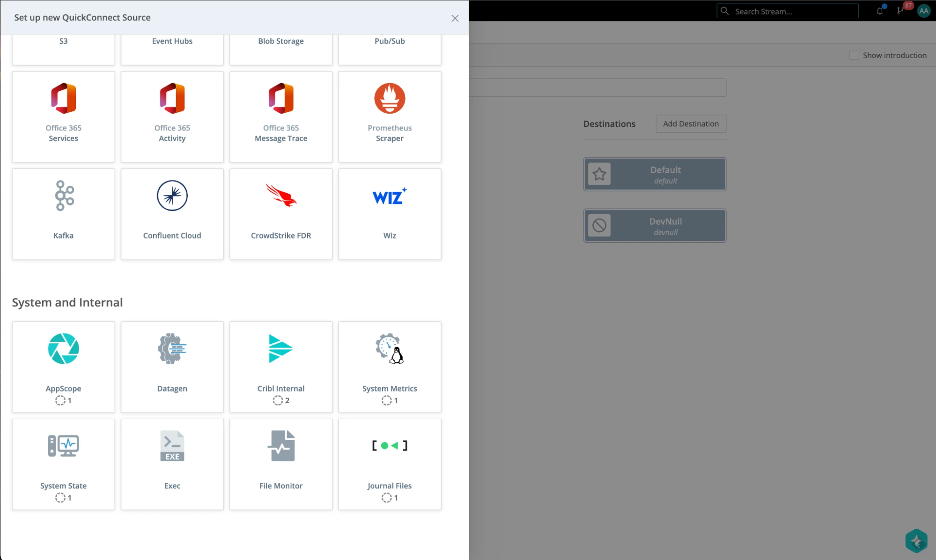Click the blocked icon on DevNull destination
This screenshot has height=560, width=936.
coord(599,225)
